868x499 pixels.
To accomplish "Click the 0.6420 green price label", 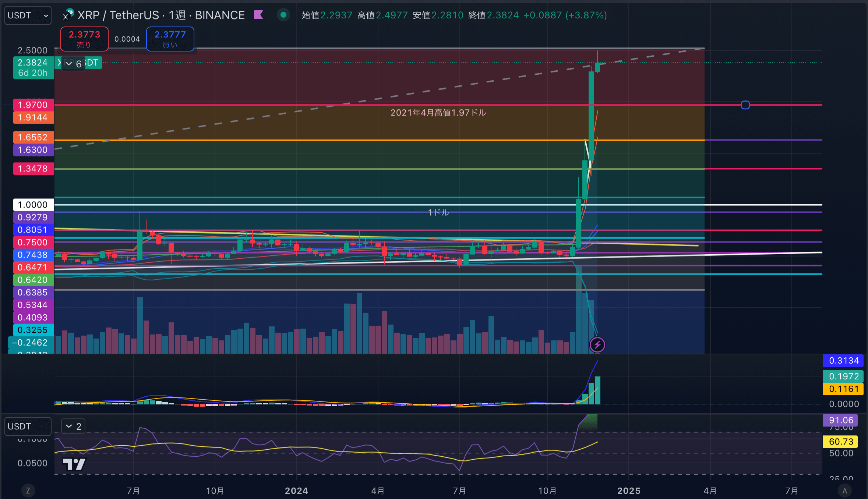I will 33,280.
